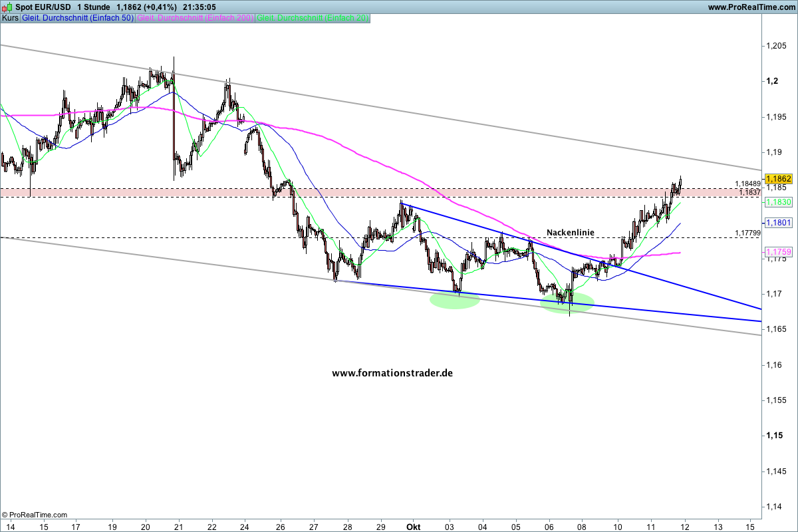798x532 pixels.
Task: Click the www.formationstrader.de watermark
Action: click(392, 373)
